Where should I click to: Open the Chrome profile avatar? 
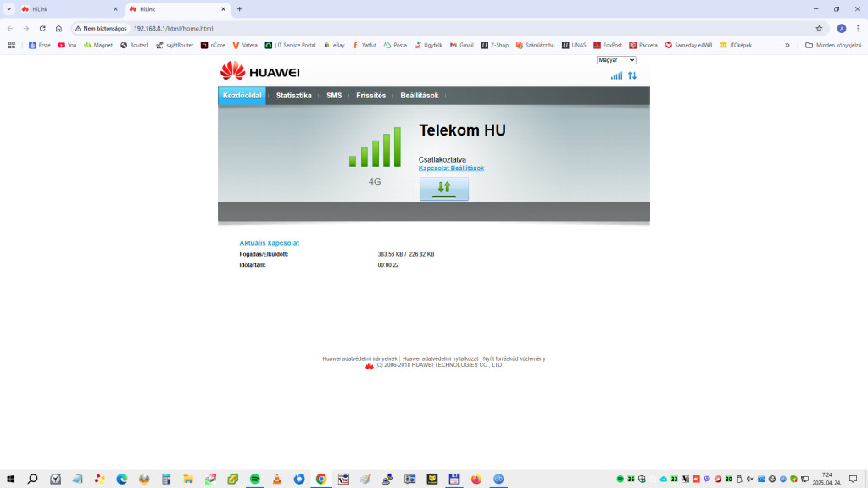[x=842, y=28]
